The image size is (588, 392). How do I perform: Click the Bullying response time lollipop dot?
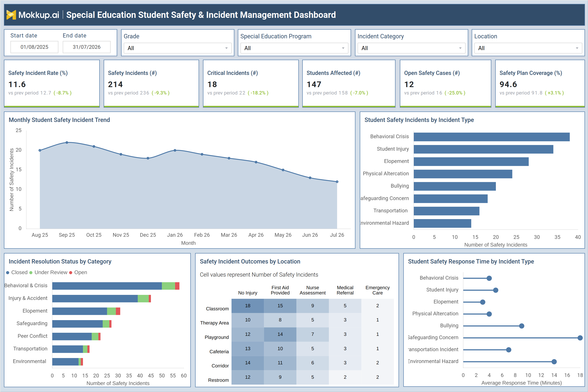coord(522,326)
